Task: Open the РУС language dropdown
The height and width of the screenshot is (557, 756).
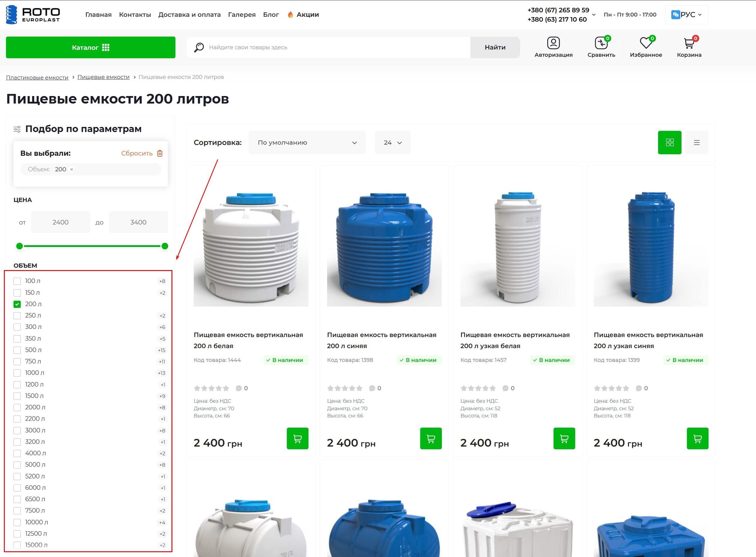Action: (687, 14)
